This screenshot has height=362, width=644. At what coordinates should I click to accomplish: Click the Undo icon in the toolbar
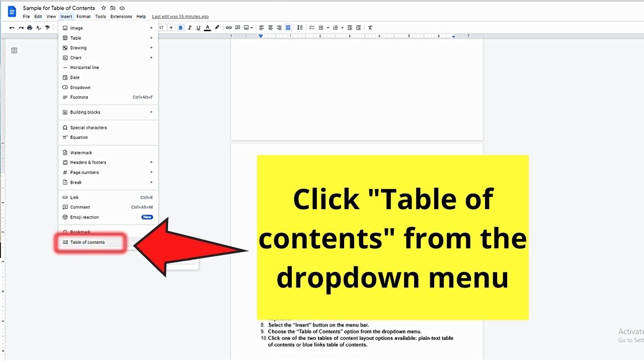coord(12,27)
